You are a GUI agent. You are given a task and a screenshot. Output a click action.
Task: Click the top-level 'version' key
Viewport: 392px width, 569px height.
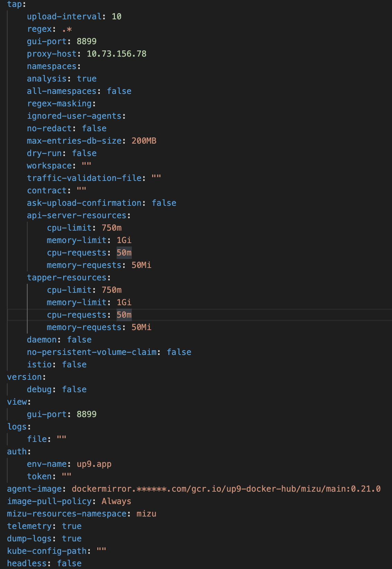coord(24,377)
